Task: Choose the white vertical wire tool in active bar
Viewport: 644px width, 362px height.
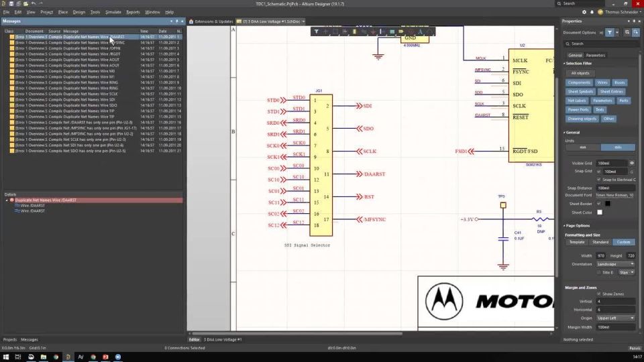Action: pos(382,32)
